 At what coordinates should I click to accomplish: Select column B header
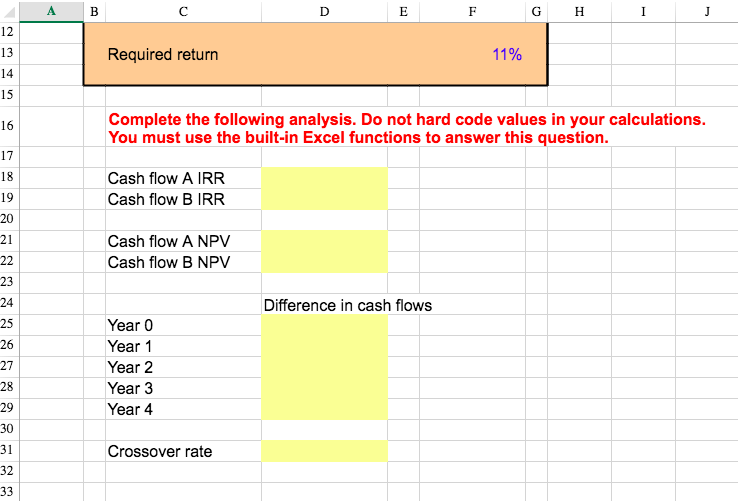[x=94, y=11]
